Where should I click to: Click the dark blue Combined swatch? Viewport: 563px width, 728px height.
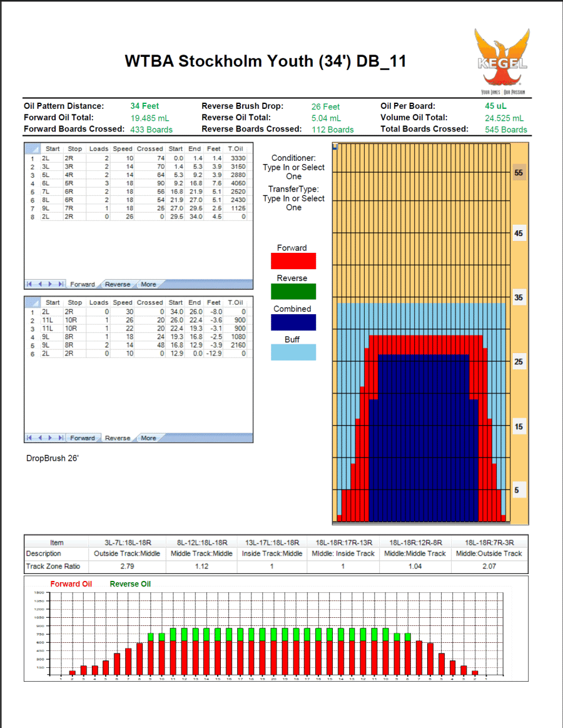[293, 322]
